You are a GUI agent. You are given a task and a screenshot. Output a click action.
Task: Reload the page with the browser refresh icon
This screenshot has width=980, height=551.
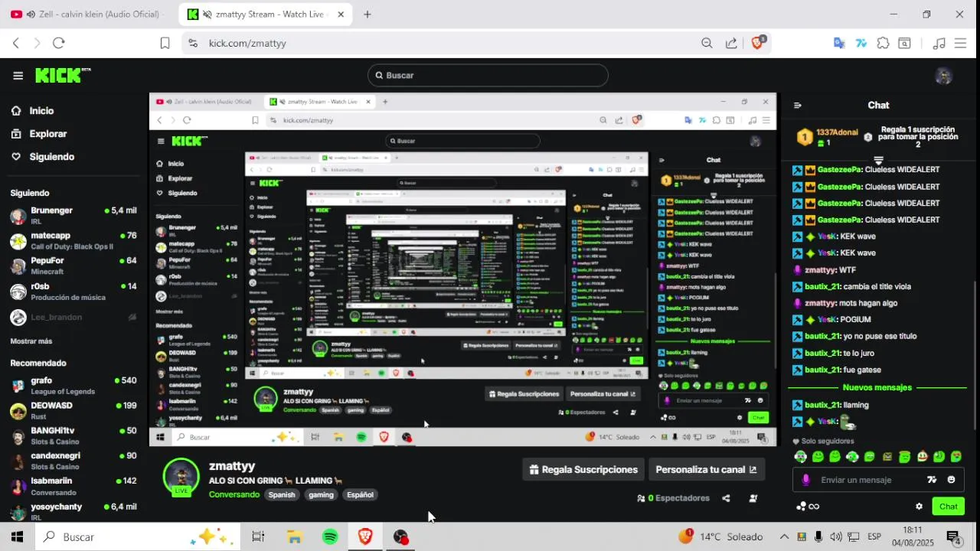coord(59,43)
